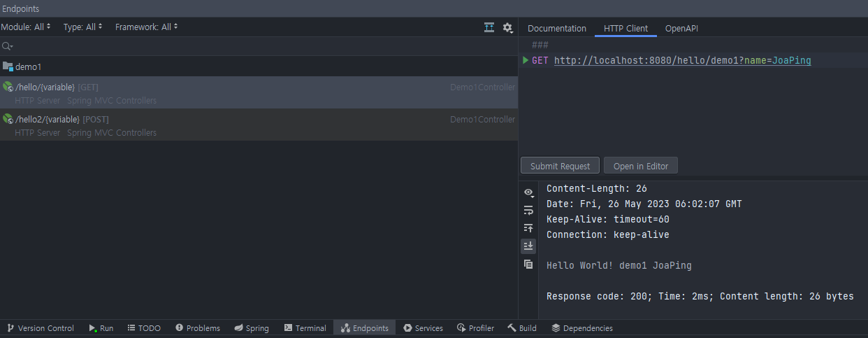Click the Endpoints tool window tab
The image size is (868, 338).
pos(365,328)
